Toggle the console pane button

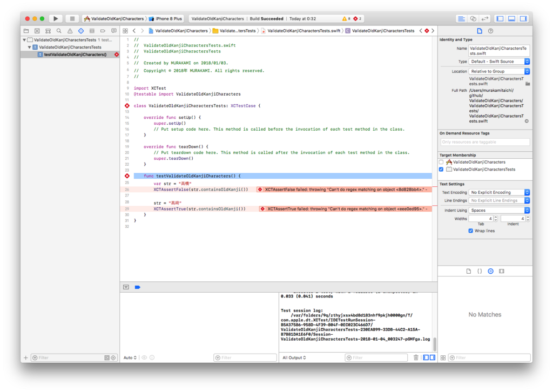[x=433, y=358]
